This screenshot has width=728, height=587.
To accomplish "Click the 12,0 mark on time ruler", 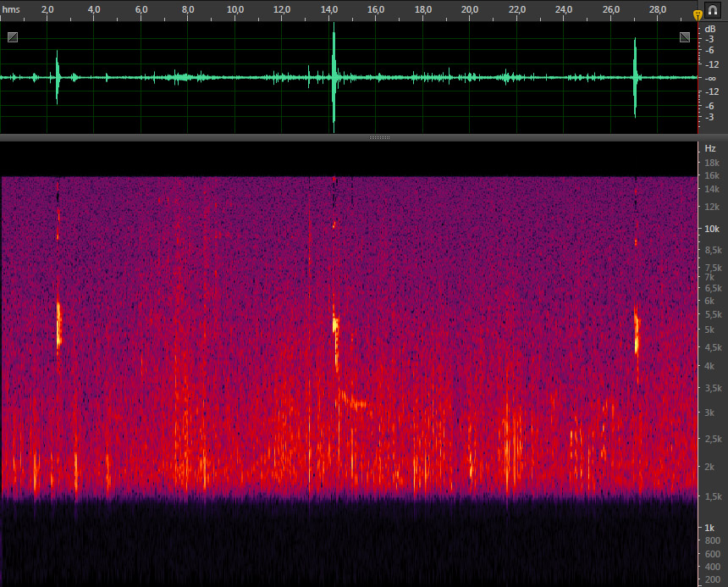I will [x=282, y=9].
